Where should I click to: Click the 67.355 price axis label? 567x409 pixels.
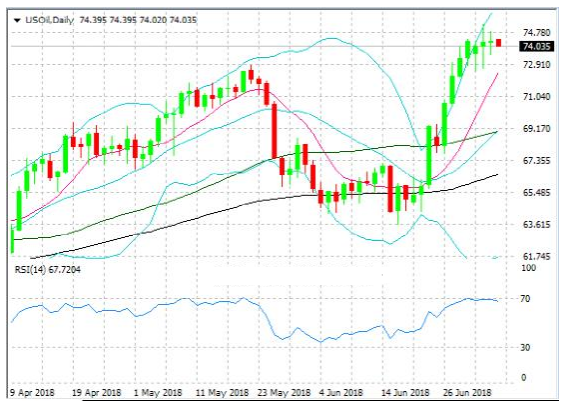coord(537,161)
